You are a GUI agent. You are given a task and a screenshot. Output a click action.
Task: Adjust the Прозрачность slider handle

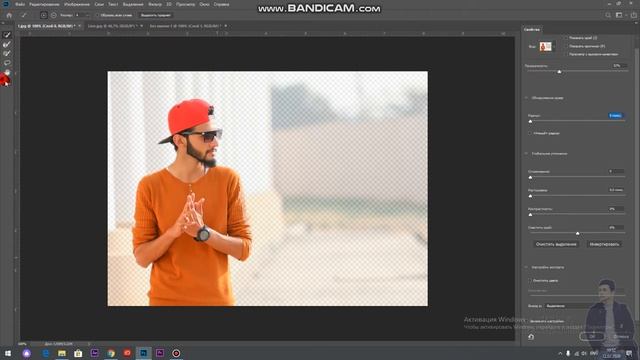pos(560,71)
